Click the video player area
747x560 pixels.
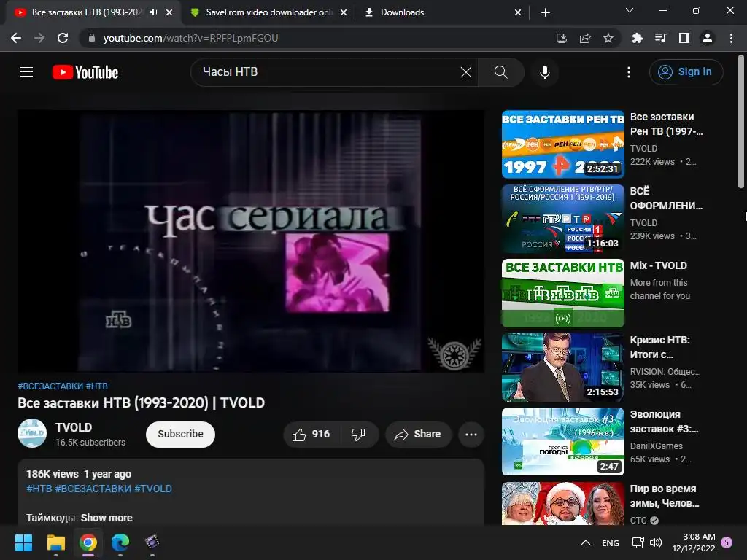coord(251,241)
